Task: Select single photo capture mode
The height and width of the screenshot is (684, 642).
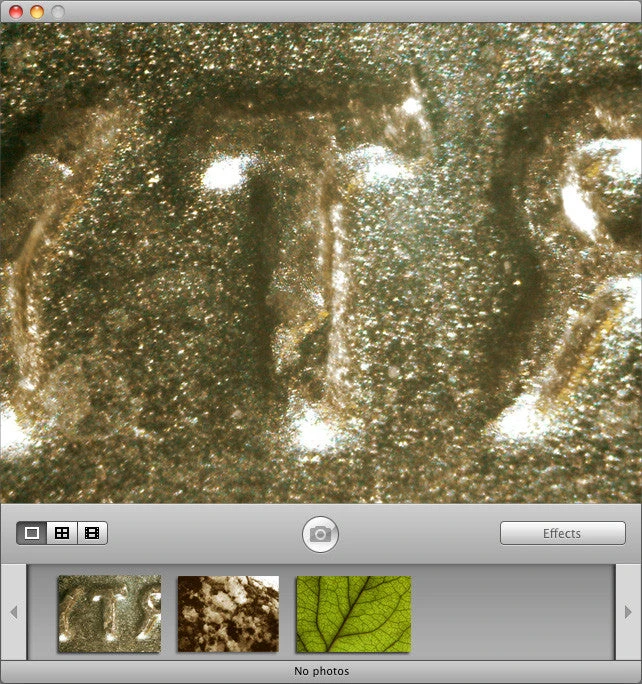Action: click(32, 533)
